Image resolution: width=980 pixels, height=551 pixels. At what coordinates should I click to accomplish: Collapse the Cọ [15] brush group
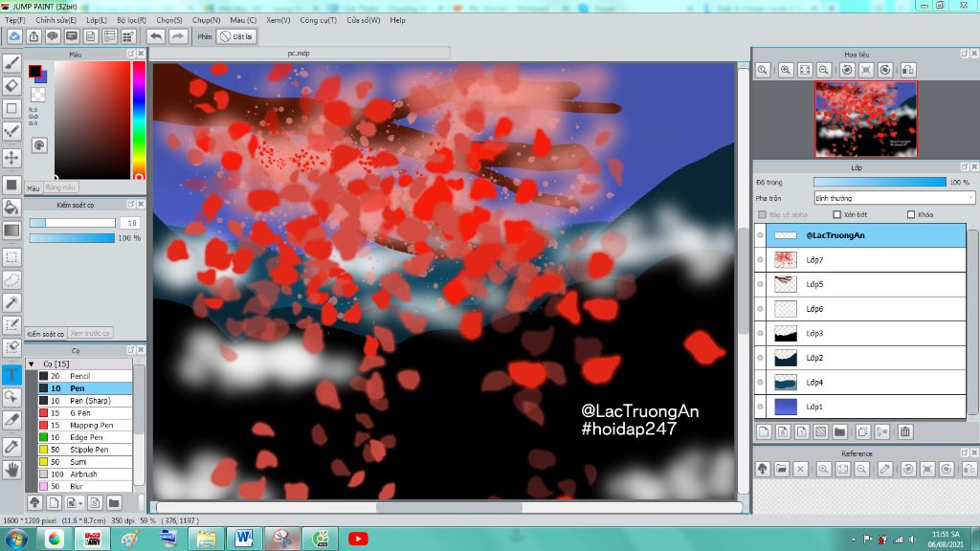(x=32, y=364)
